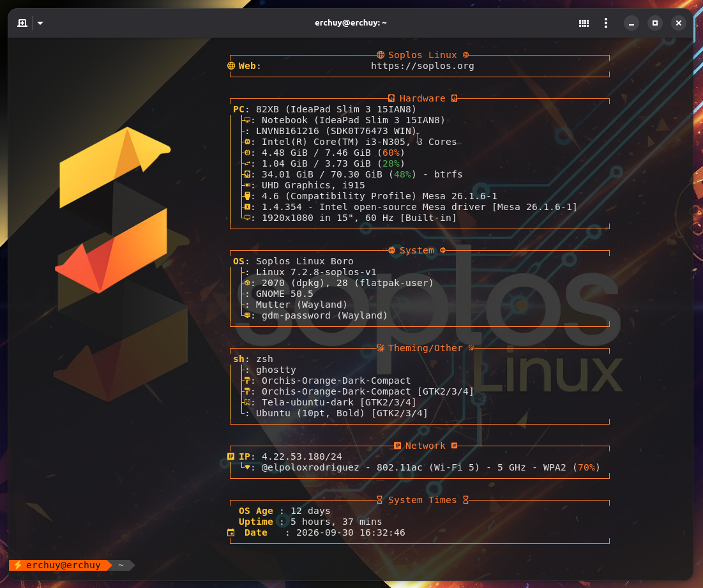This screenshot has width=703, height=588.
Task: Click the OpenGL icon beside 4.6 (Compatibility Profile)
Action: 247,196
